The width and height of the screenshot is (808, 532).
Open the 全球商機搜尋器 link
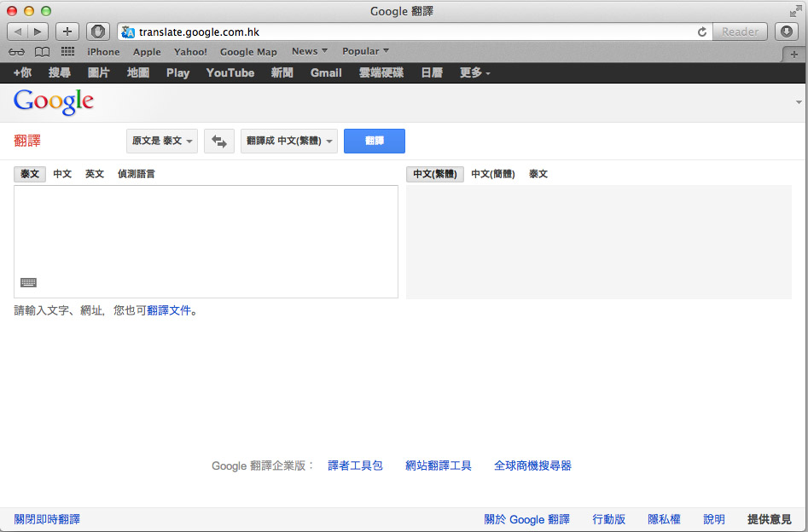coord(532,465)
